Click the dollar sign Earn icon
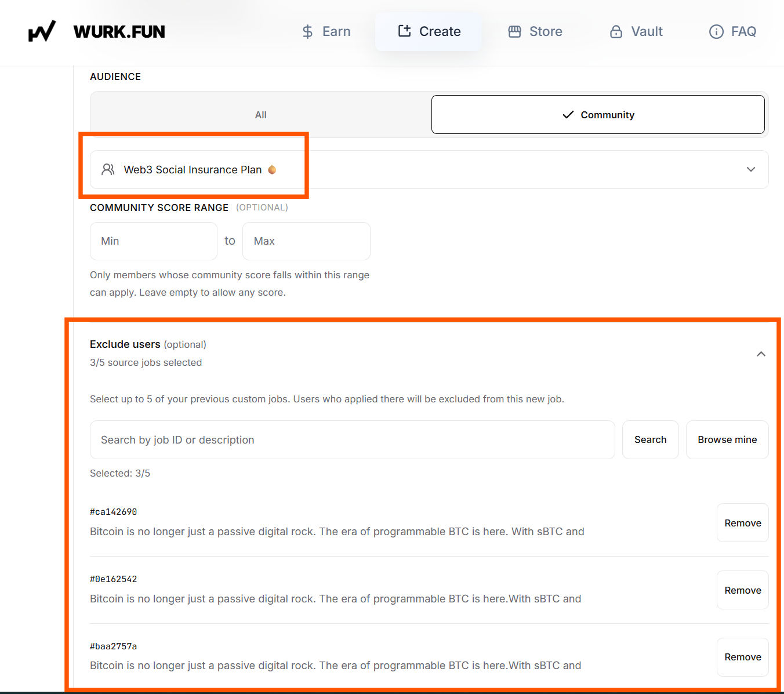Screen dimensions: 784x694 307,31
